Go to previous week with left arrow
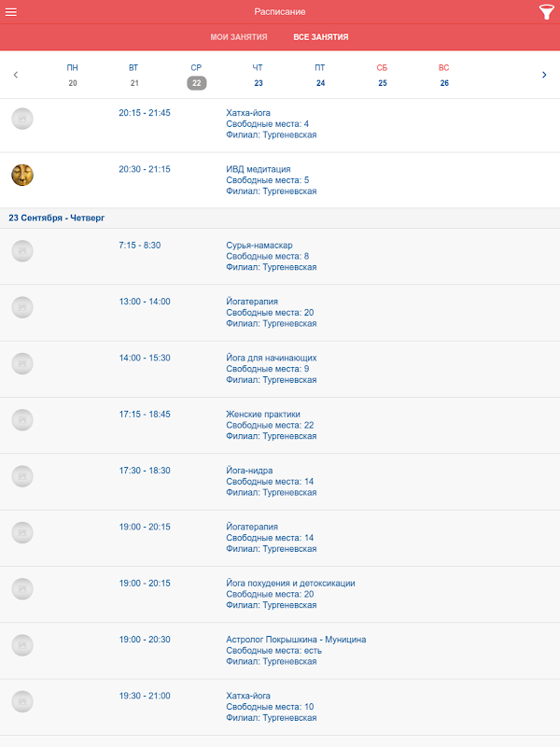The image size is (560, 747). [x=16, y=75]
